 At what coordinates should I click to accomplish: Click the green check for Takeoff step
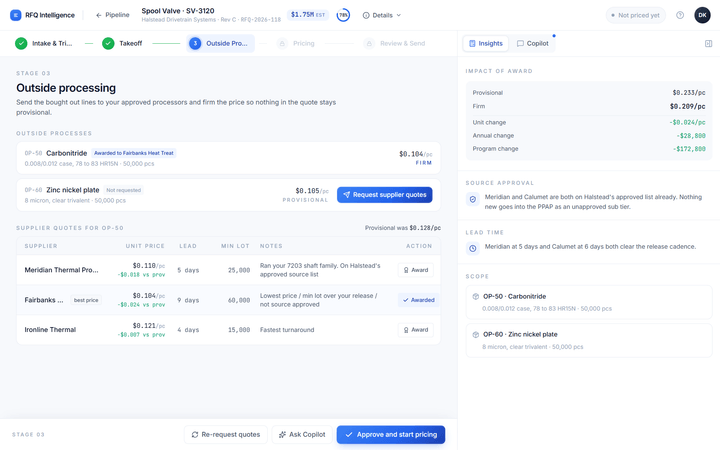(x=108, y=43)
